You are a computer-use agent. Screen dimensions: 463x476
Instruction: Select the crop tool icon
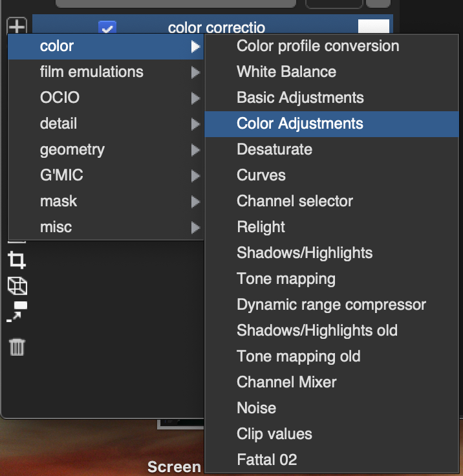coord(17,261)
